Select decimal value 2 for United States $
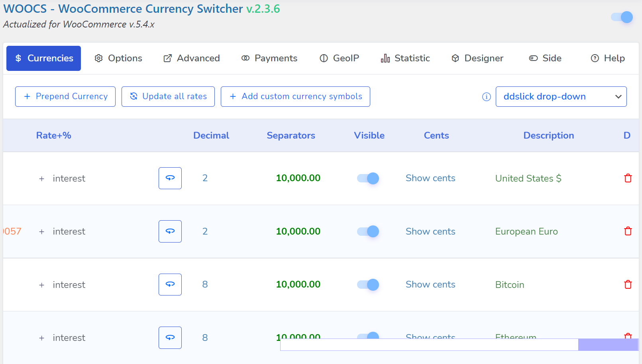The width and height of the screenshot is (642, 364). point(205,178)
